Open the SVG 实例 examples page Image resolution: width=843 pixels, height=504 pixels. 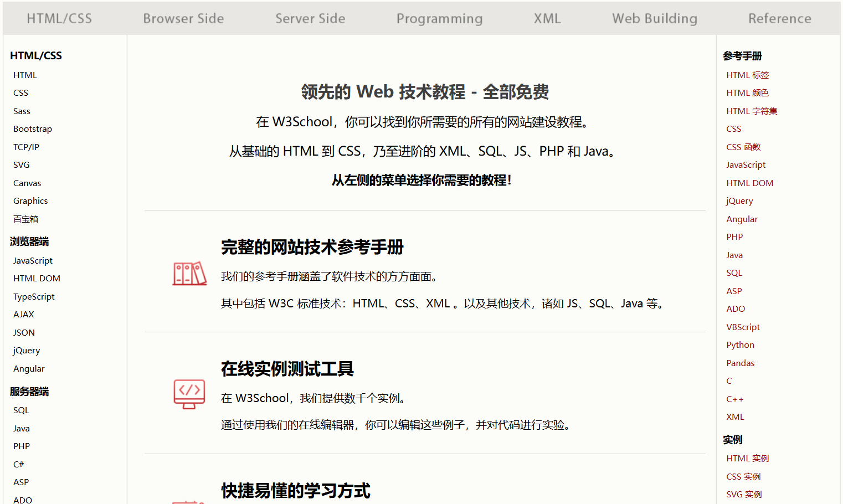pos(744,494)
